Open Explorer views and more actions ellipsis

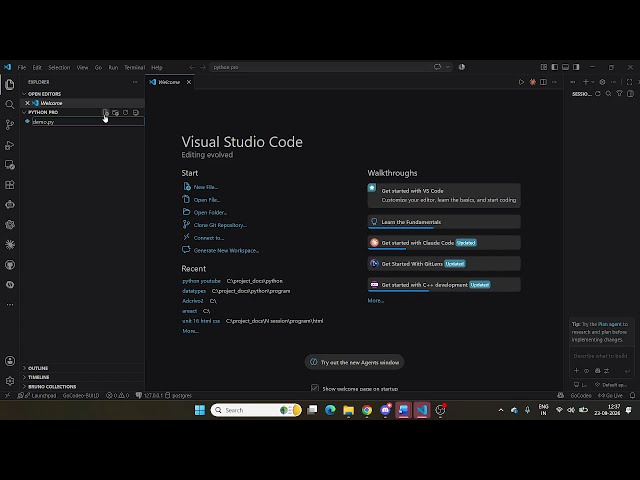coord(135,82)
